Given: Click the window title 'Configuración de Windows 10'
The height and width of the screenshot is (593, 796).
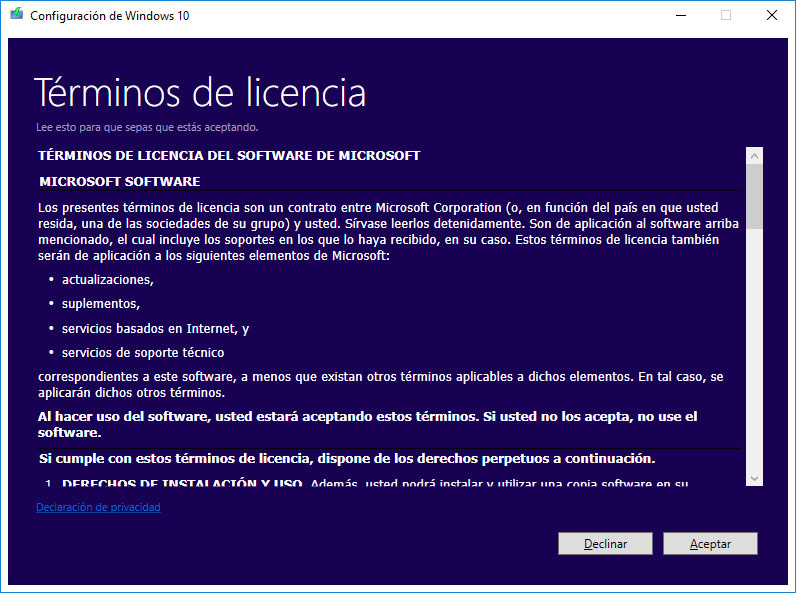Looking at the screenshot, I should 110,16.
